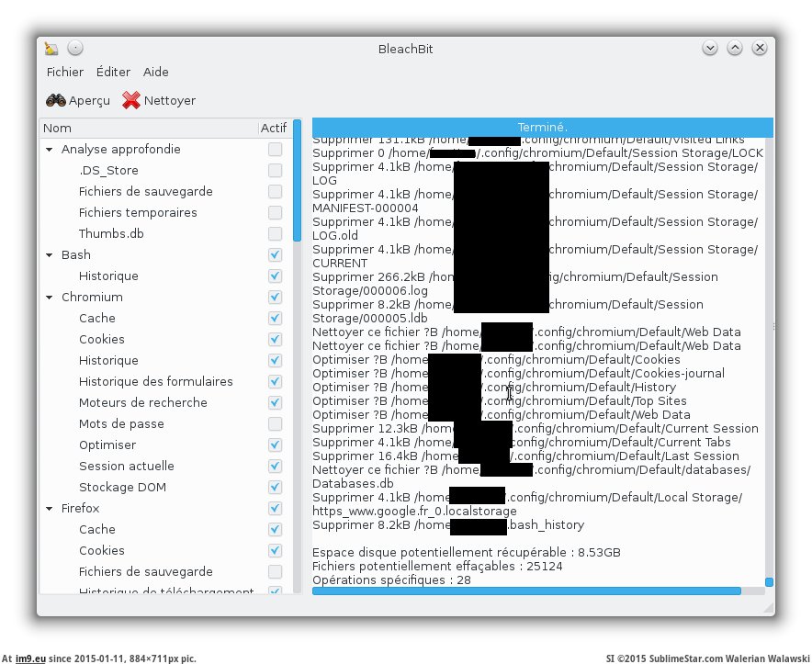812x664 pixels.
Task: Collapse the Firefox tree section
Action: point(49,509)
